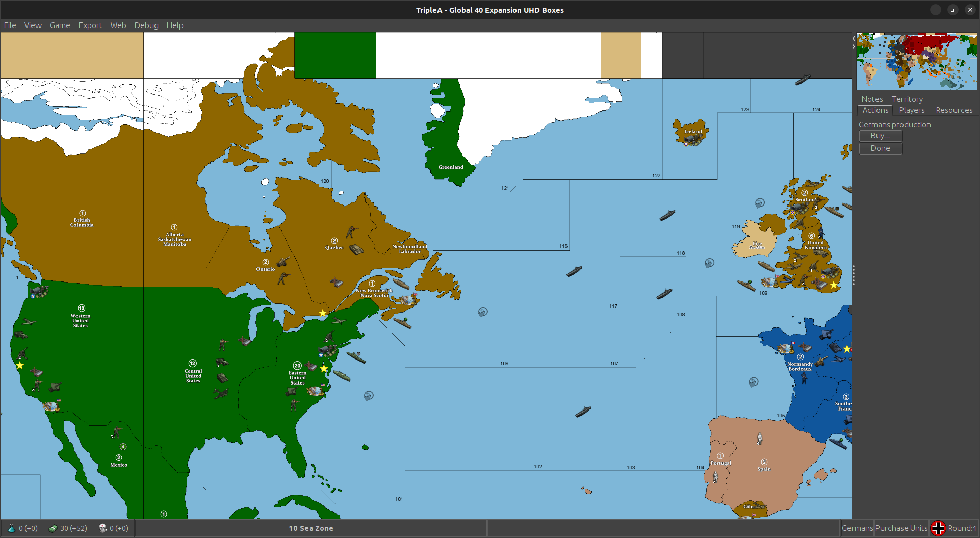Click the Ottawa capital star in Ontario
Image resolution: width=980 pixels, height=538 pixels.
pos(322,313)
